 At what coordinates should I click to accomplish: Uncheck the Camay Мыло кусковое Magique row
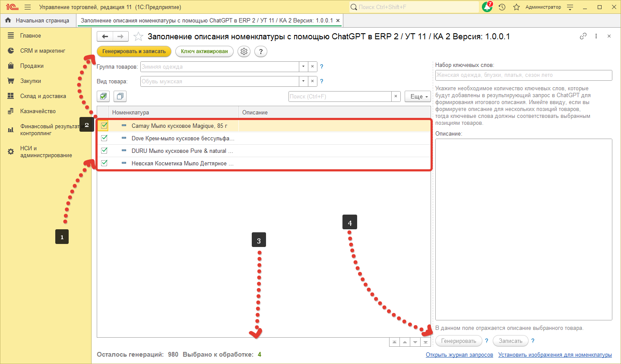[x=104, y=126]
